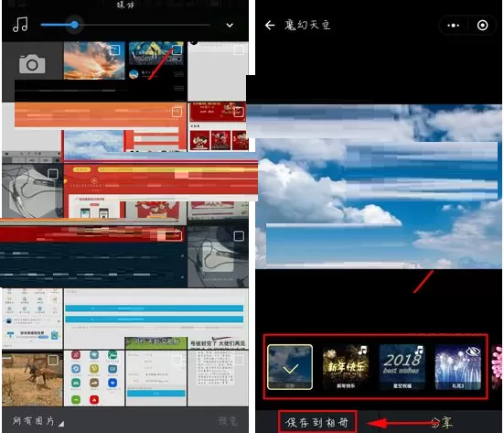
Task: Select the text article screenshot checkbox
Action: click(239, 361)
